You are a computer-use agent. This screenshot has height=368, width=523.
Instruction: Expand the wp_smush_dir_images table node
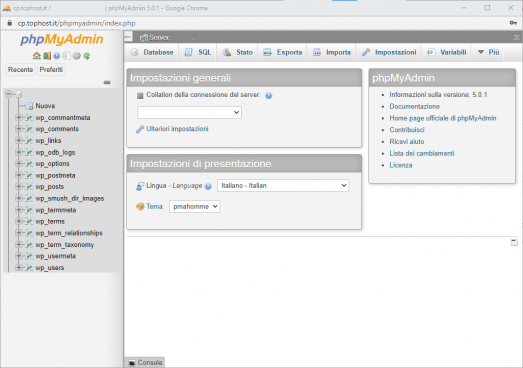click(19, 198)
